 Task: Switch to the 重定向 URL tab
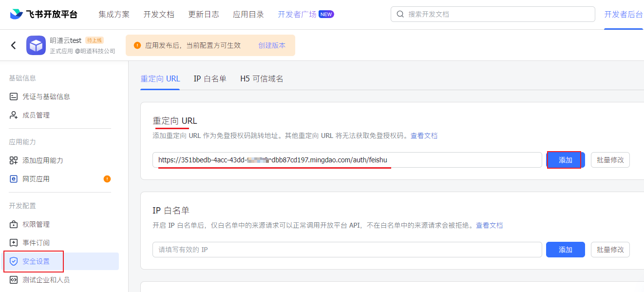(160, 78)
